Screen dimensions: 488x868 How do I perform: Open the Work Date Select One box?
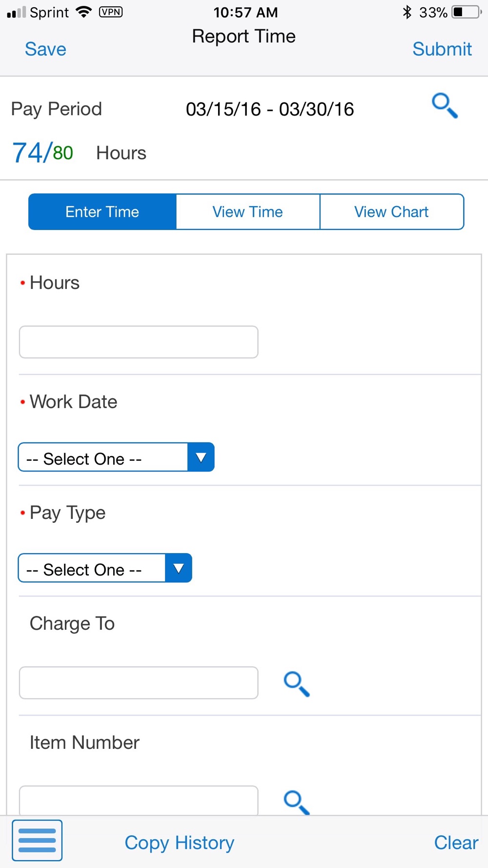pyautogui.click(x=116, y=457)
